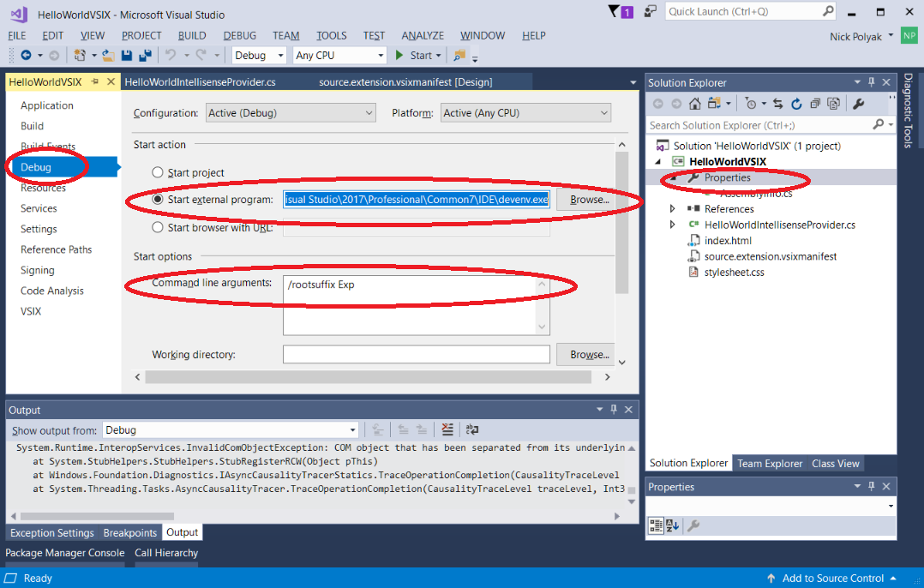Click the New Project toolbar icon

point(80,55)
